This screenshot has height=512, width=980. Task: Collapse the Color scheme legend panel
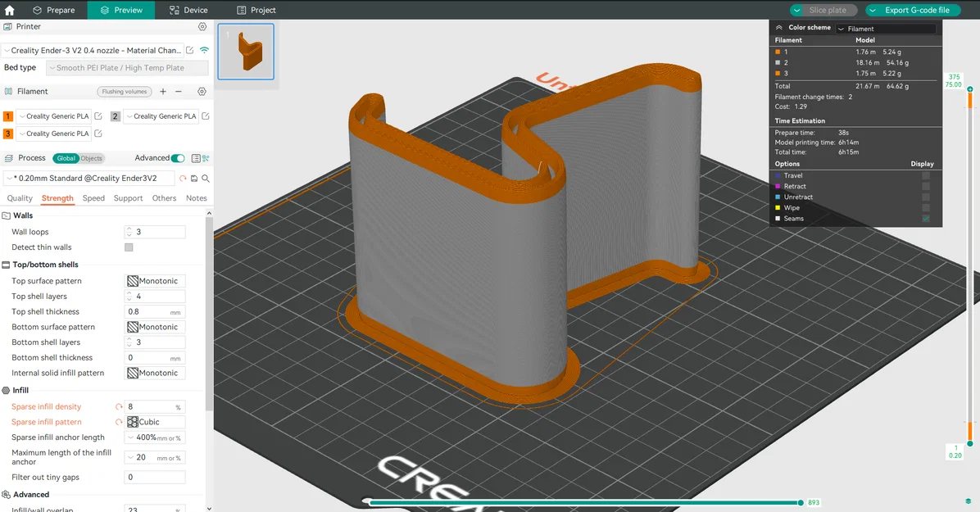tap(778, 28)
